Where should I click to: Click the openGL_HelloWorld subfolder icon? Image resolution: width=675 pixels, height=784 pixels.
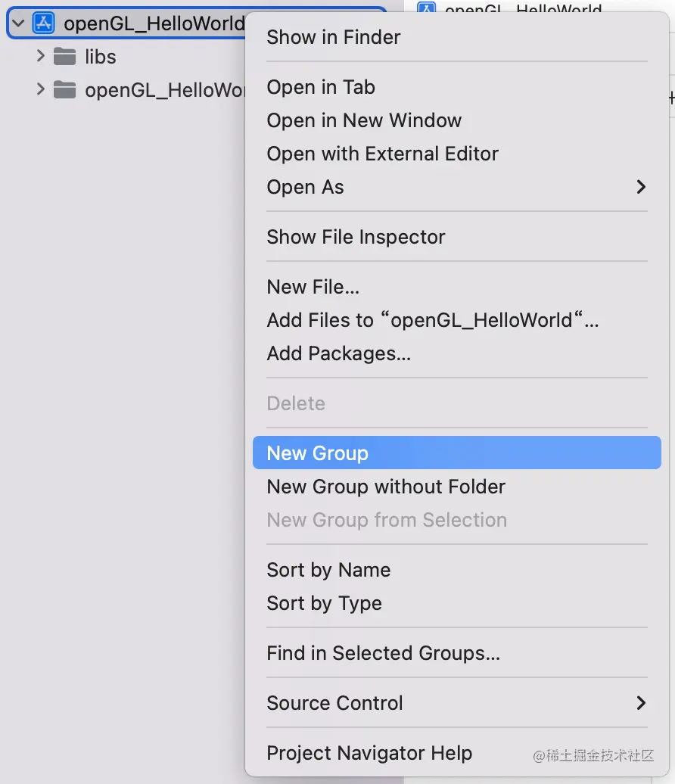coord(64,90)
